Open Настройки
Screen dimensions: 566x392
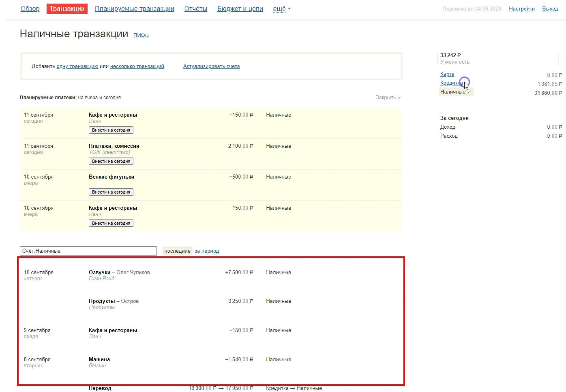click(522, 9)
